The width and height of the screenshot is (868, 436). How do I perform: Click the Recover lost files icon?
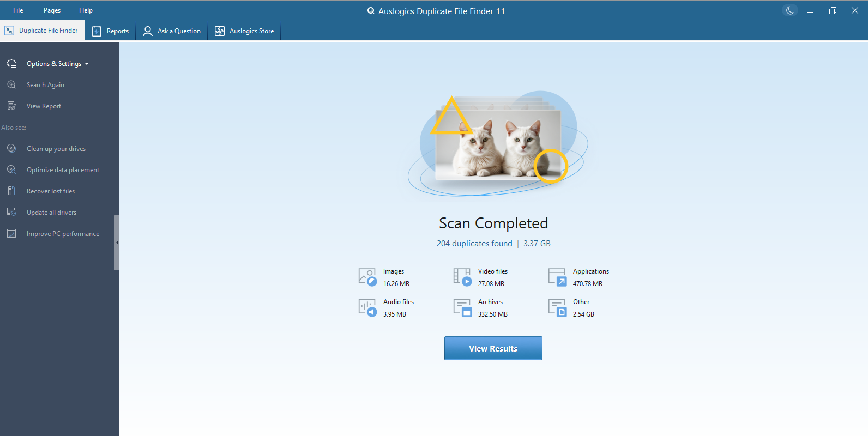[11, 191]
